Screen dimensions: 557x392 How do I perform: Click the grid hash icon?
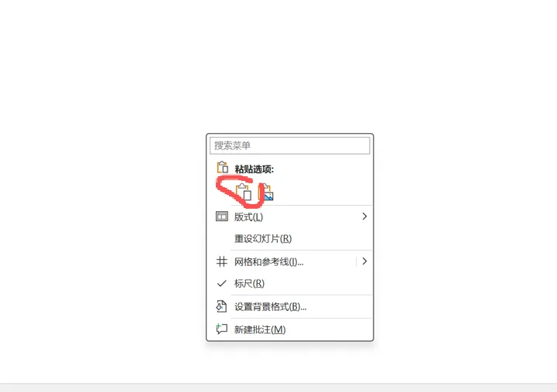222,261
